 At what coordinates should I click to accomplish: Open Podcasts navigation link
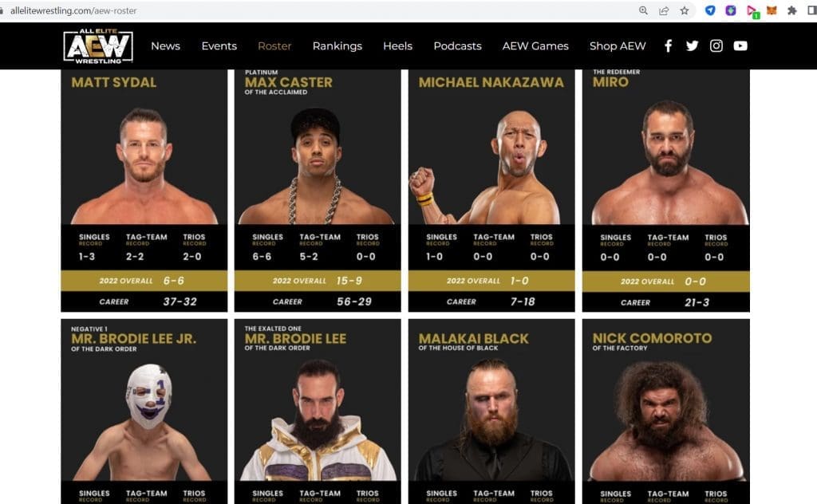click(x=457, y=45)
